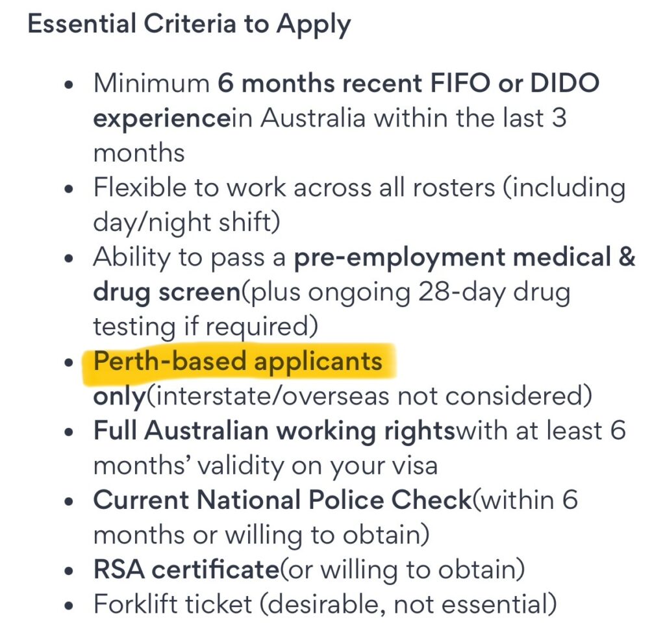Click "in Australia within the last 3" text
This screenshot has width=665, height=644.
pos(397,119)
